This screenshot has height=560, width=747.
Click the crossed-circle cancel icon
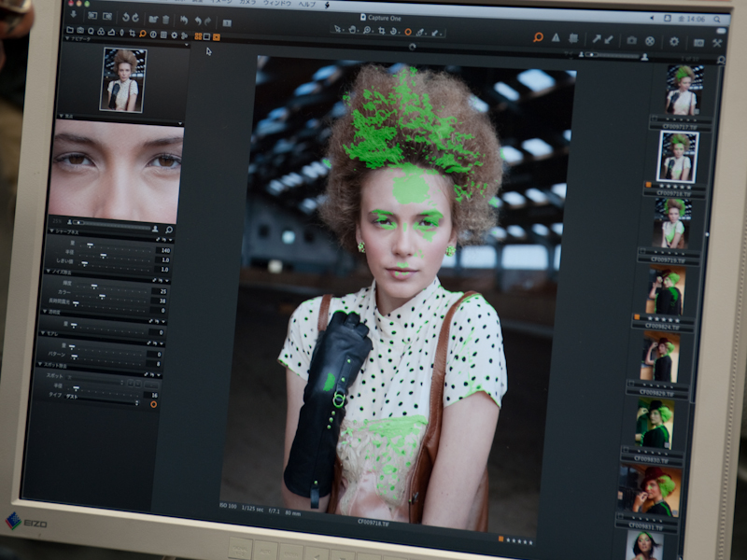[x=650, y=41]
